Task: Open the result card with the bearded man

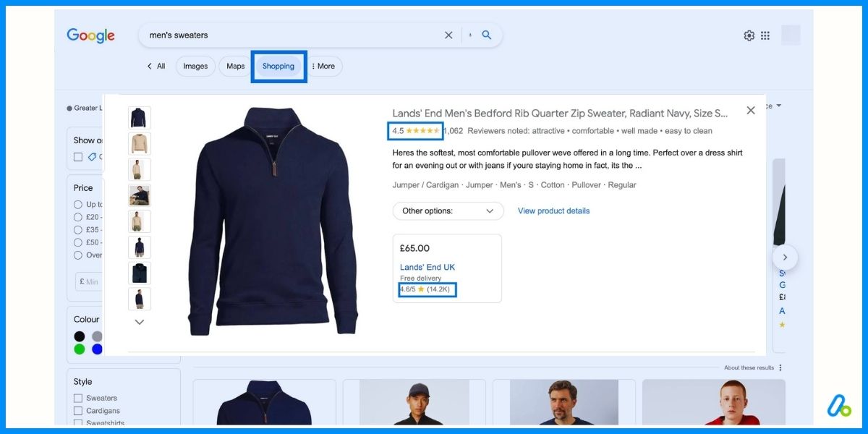Action: (x=564, y=402)
